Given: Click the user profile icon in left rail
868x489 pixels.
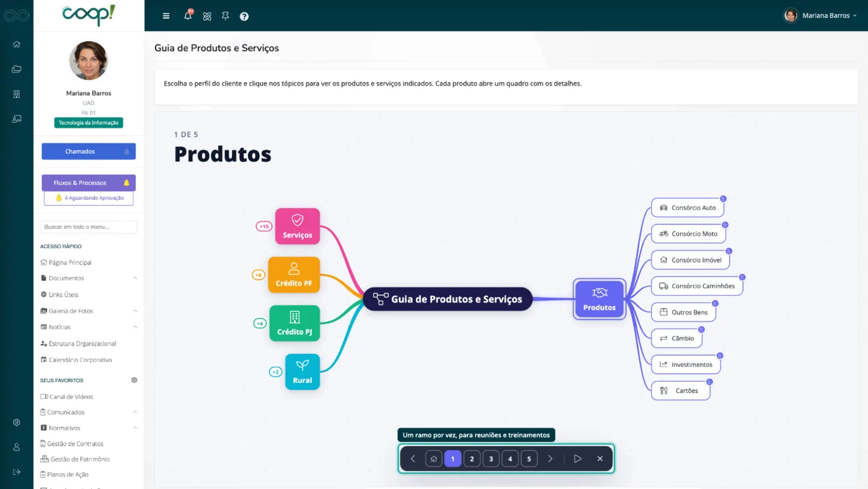Looking at the screenshot, I should (17, 447).
